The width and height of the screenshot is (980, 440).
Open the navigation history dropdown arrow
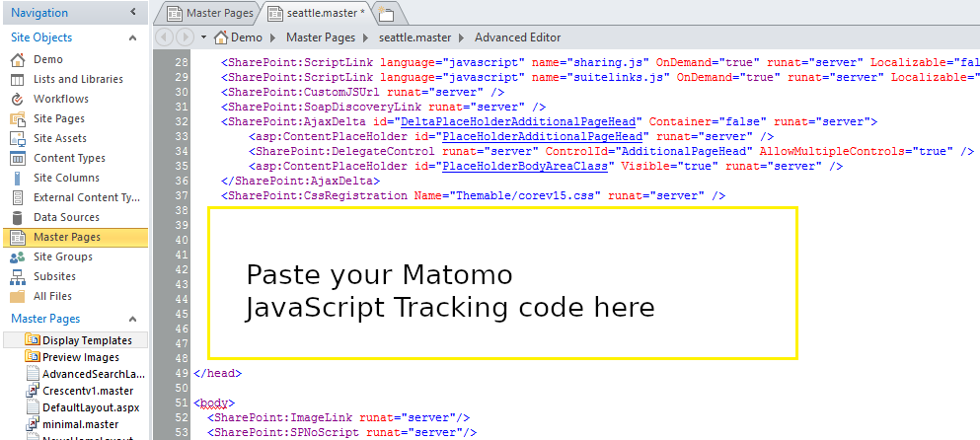click(x=202, y=37)
